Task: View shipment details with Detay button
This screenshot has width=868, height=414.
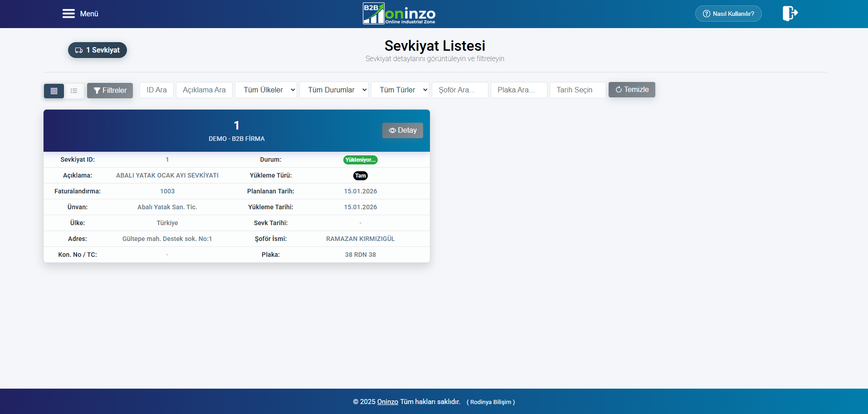Action: [x=402, y=130]
